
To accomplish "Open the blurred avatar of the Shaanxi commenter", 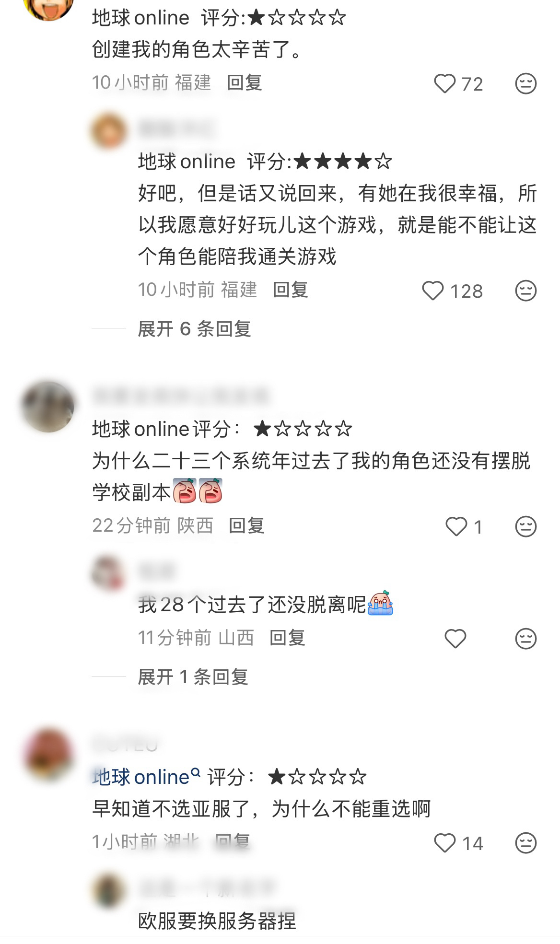I will pyautogui.click(x=47, y=407).
